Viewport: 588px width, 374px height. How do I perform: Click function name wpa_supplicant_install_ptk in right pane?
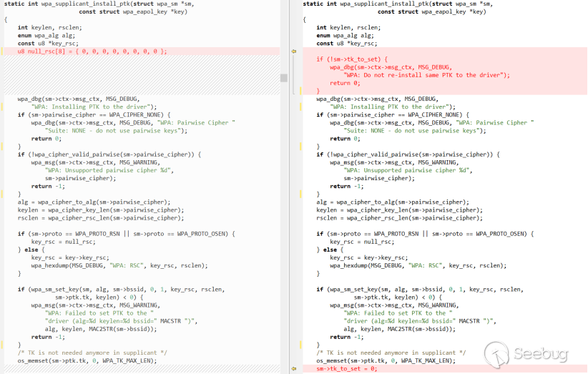[x=385, y=4]
